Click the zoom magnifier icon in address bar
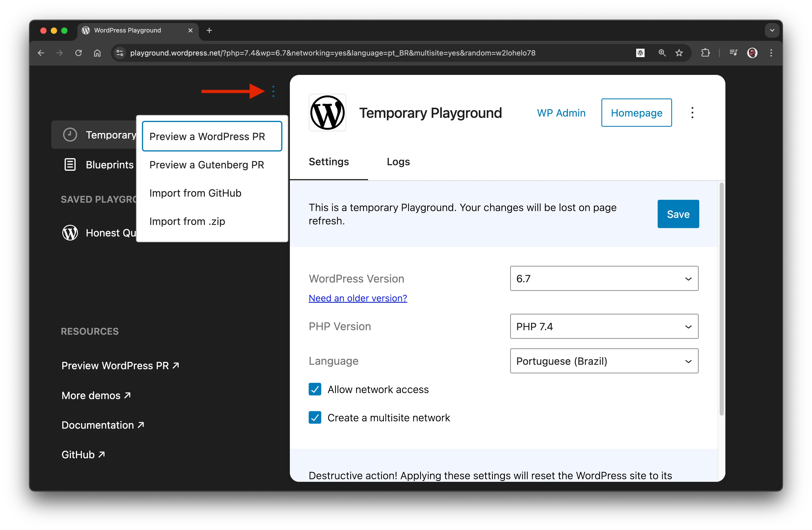The height and width of the screenshot is (530, 812). coord(662,53)
